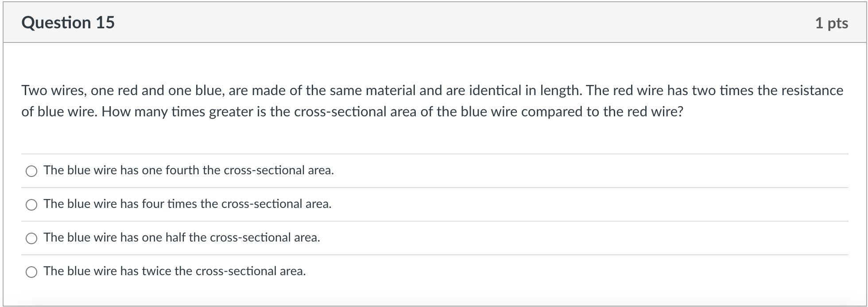Select radio button for one half cross-sectional area

click(x=31, y=238)
